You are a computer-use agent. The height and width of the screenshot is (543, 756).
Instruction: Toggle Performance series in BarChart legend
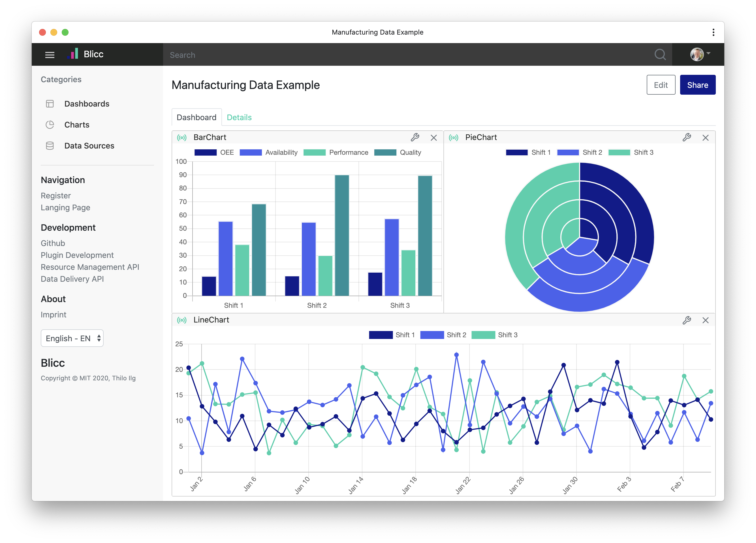coord(336,152)
